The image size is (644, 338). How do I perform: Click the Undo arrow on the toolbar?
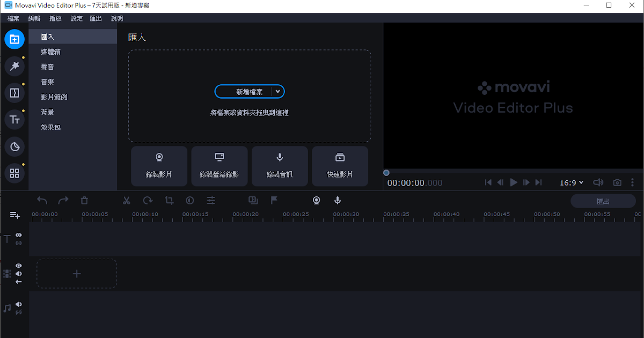(42, 200)
